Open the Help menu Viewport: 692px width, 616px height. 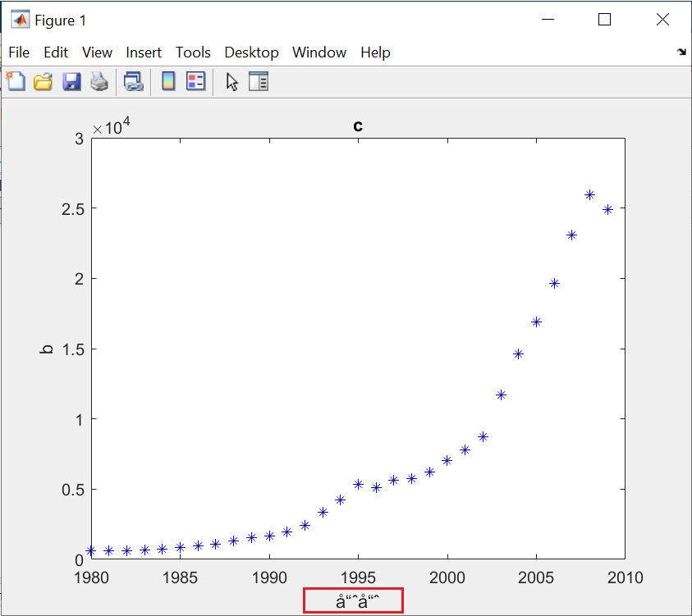pyautogui.click(x=375, y=52)
